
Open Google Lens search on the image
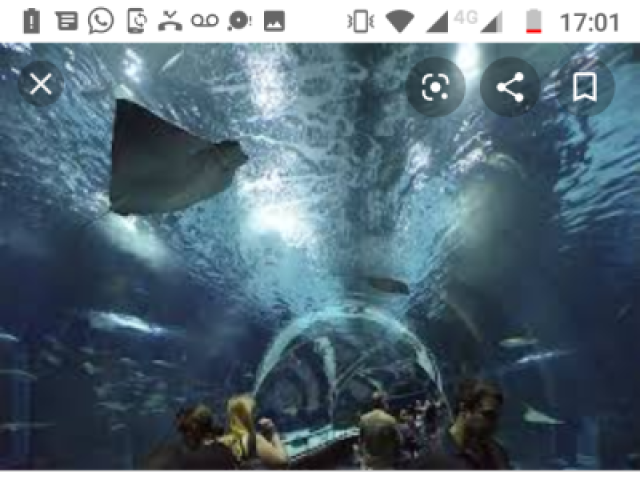coord(436,87)
